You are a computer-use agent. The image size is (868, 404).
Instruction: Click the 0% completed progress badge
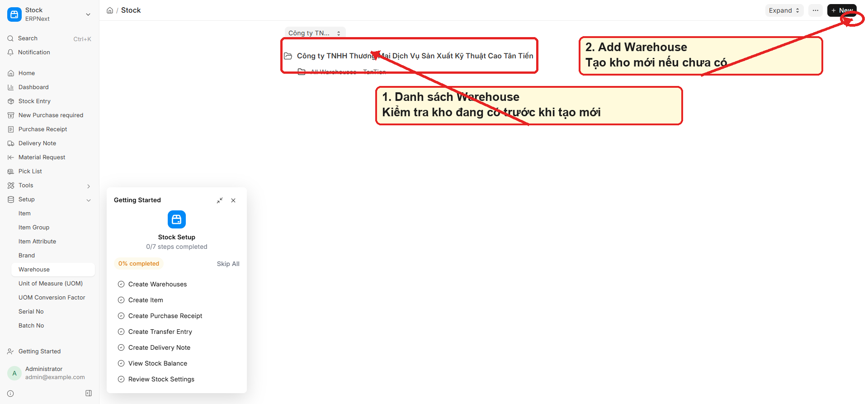pyautogui.click(x=139, y=264)
